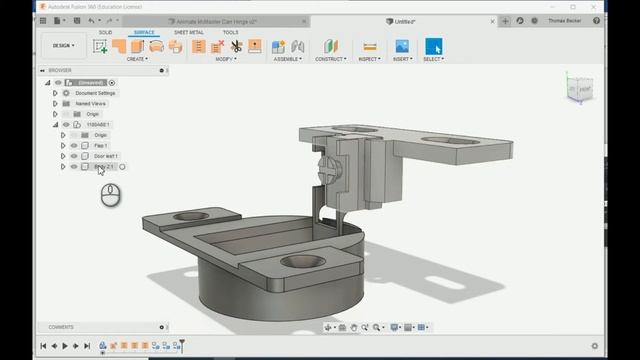Open the DESIGN workspace dropdown
The width and height of the screenshot is (640, 360).
click(64, 45)
